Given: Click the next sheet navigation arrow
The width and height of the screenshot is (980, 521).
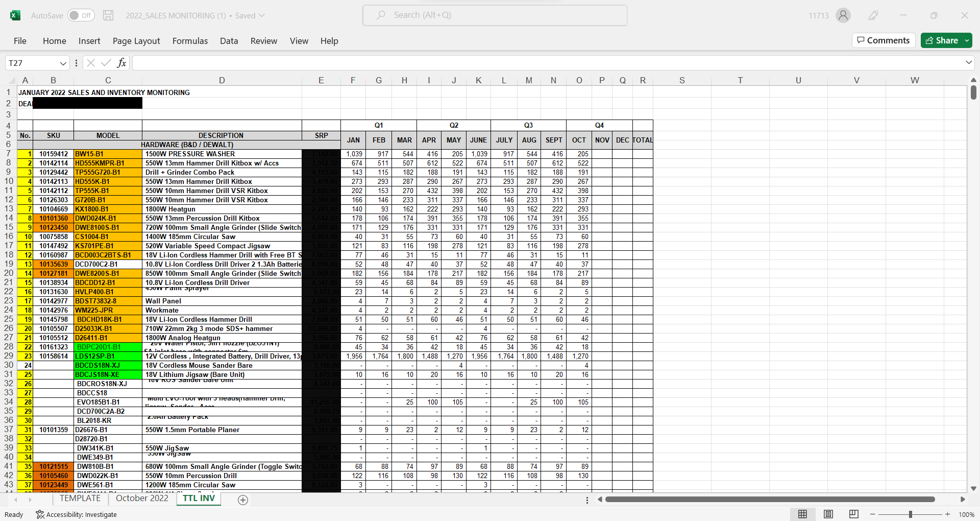Looking at the screenshot, I should pos(30,500).
